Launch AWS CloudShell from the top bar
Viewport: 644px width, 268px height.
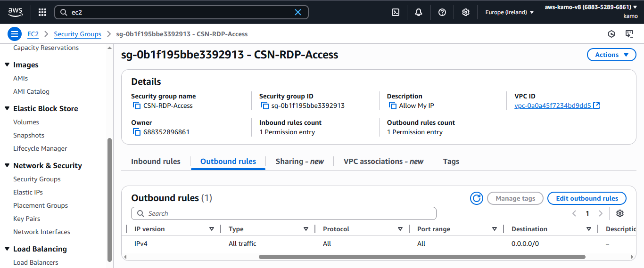pos(396,12)
